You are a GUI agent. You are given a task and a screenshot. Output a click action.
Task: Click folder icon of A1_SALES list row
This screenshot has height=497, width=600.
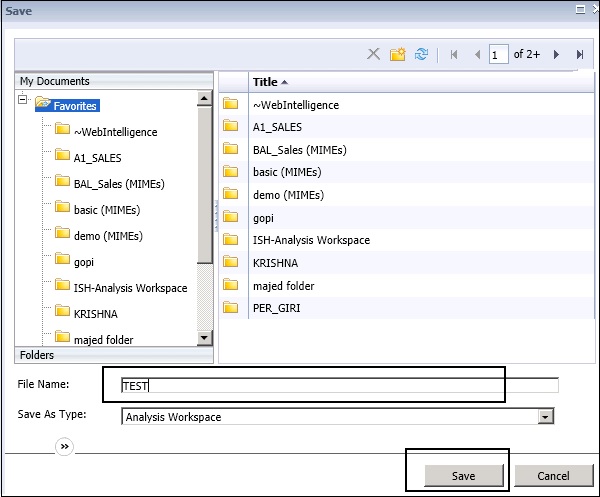(x=230, y=126)
